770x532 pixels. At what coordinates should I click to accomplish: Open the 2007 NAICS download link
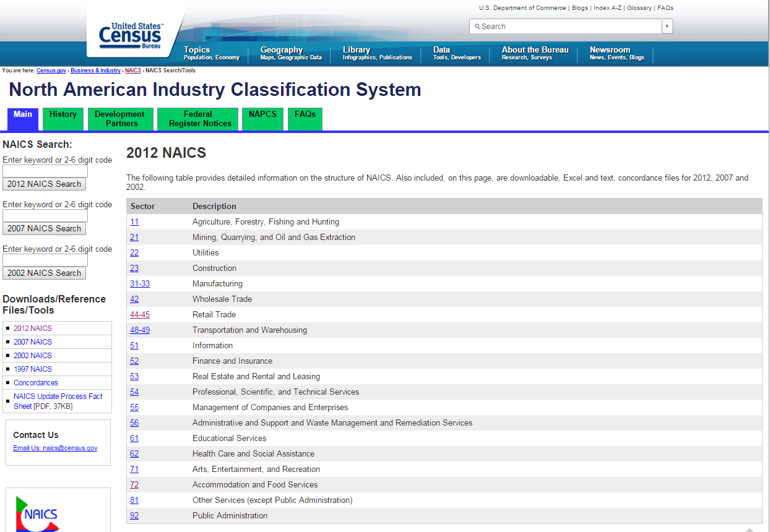tap(33, 342)
